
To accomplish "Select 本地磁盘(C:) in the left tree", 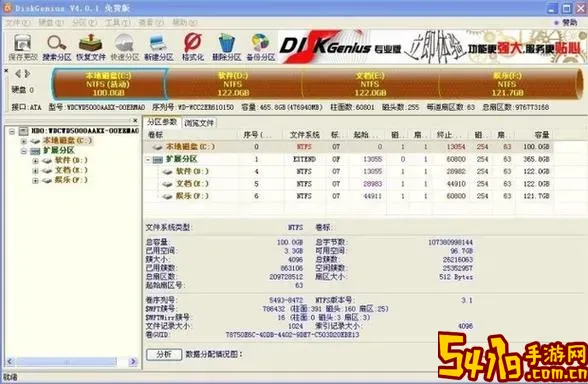I will (67, 141).
